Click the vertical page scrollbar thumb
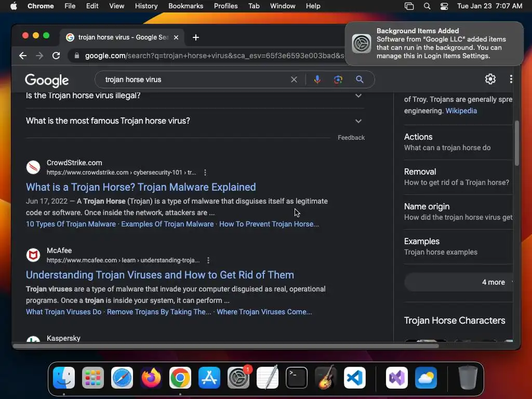Screen dimensions: 532x399 click(x=517, y=143)
